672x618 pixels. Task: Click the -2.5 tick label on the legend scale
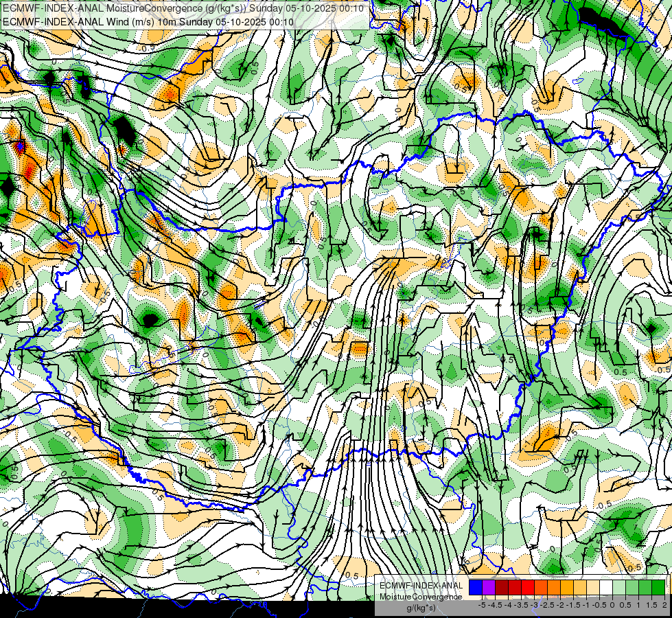click(548, 605)
